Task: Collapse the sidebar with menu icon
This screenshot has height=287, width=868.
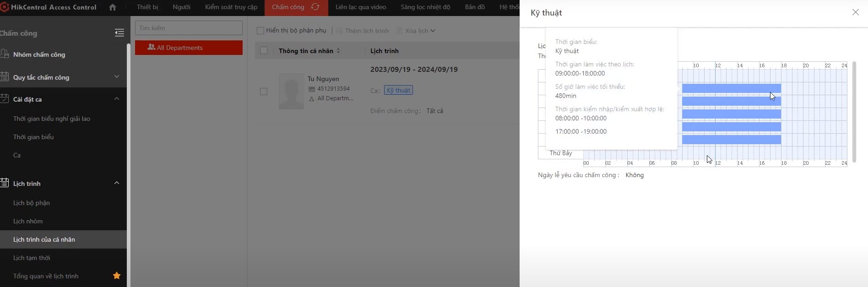Action: (119, 33)
